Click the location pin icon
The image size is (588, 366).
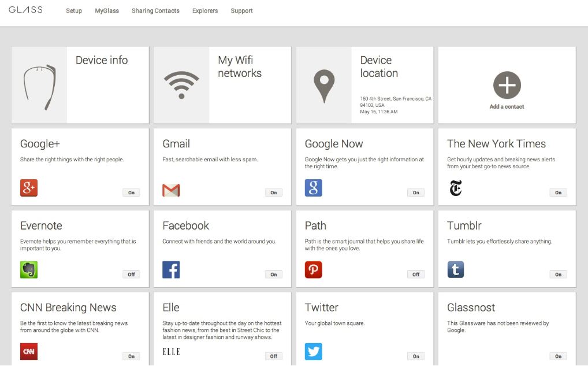click(324, 86)
